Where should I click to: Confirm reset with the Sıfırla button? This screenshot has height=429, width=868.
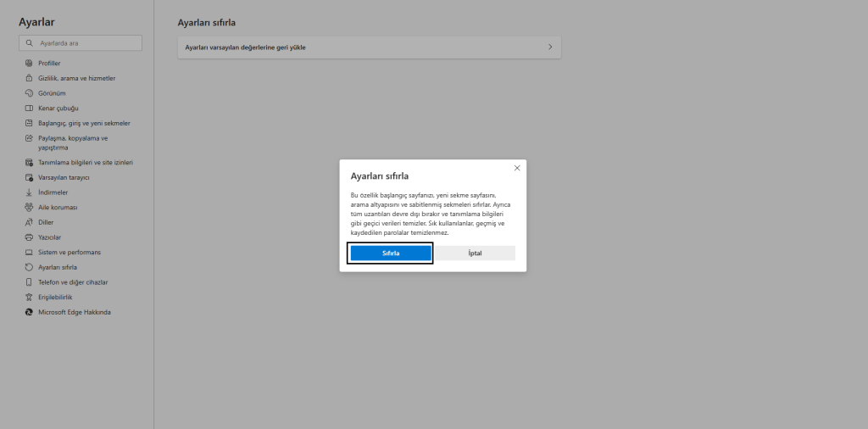[391, 253]
